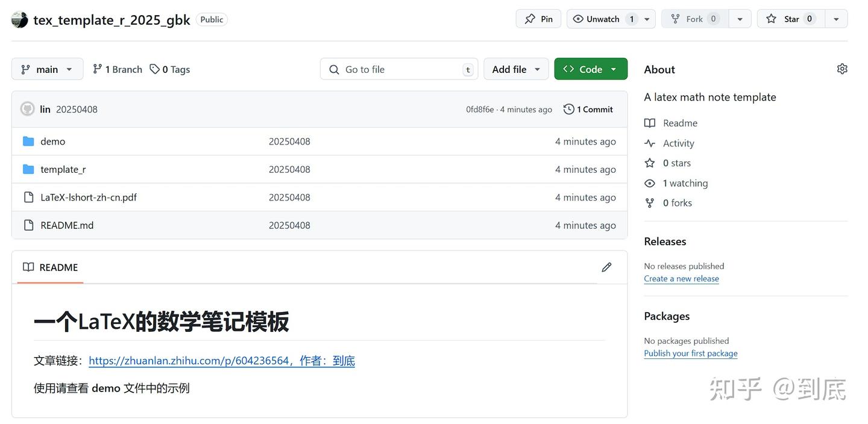Open the demo folder icon
Image resolution: width=868 pixels, height=424 pixels.
tap(28, 140)
